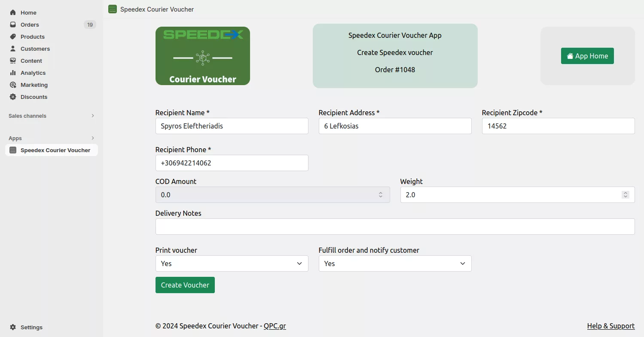Open the Help & Support link

point(611,326)
